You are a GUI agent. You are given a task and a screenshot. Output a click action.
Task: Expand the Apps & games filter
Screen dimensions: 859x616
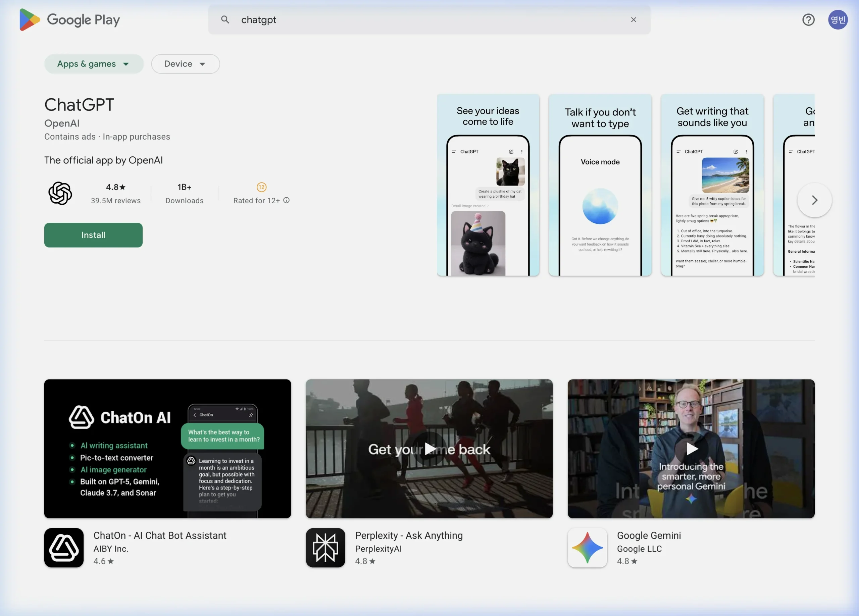94,64
